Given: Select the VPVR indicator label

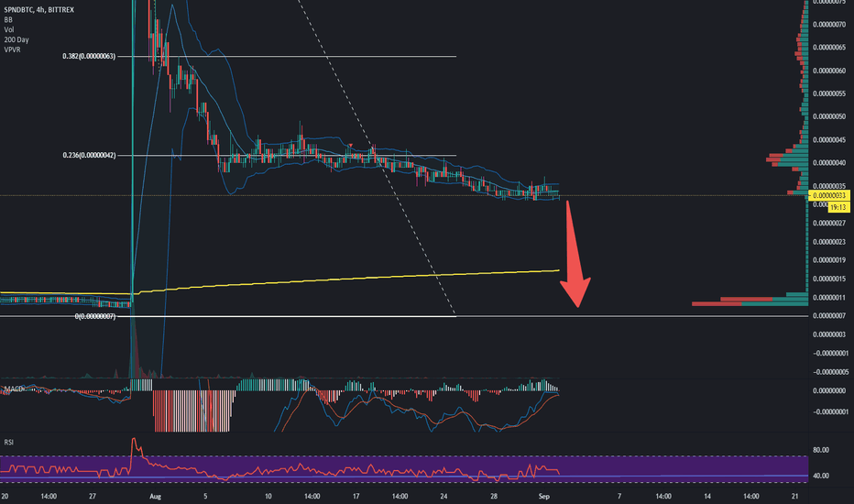Looking at the screenshot, I should 12,49.
